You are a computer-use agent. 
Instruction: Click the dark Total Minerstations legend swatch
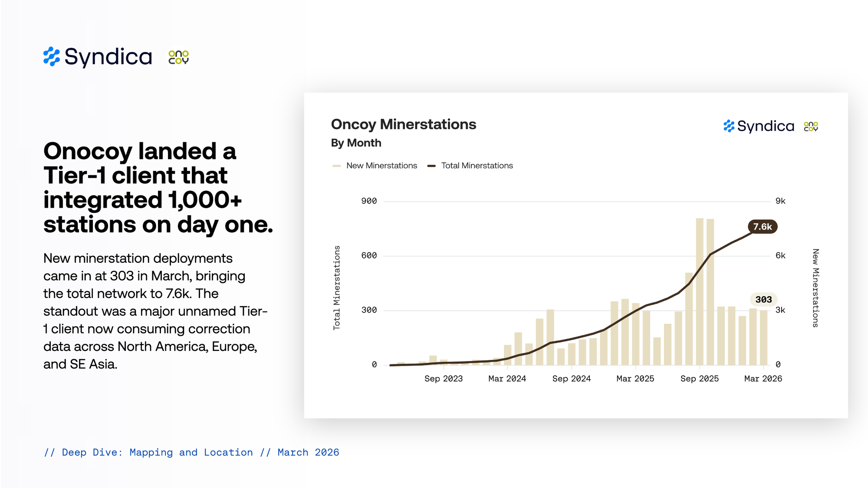431,166
